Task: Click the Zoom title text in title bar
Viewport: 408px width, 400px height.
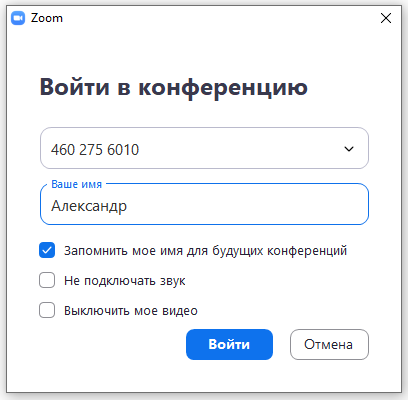Action: pos(47,18)
